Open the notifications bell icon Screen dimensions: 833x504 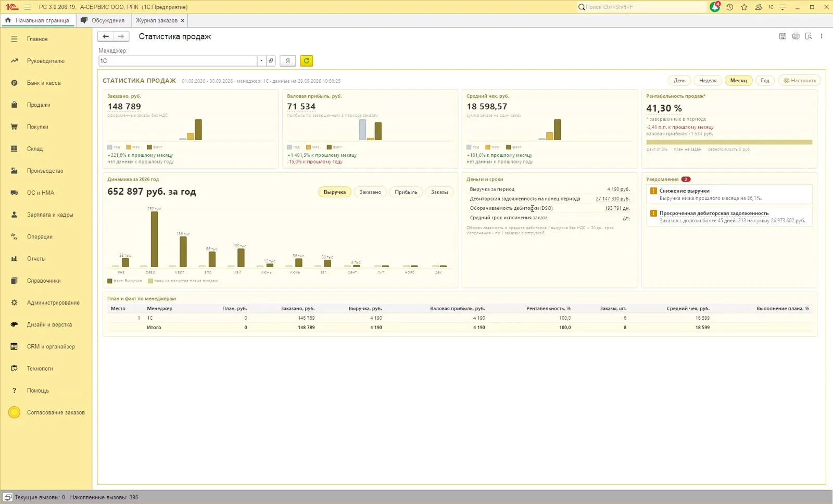715,7
